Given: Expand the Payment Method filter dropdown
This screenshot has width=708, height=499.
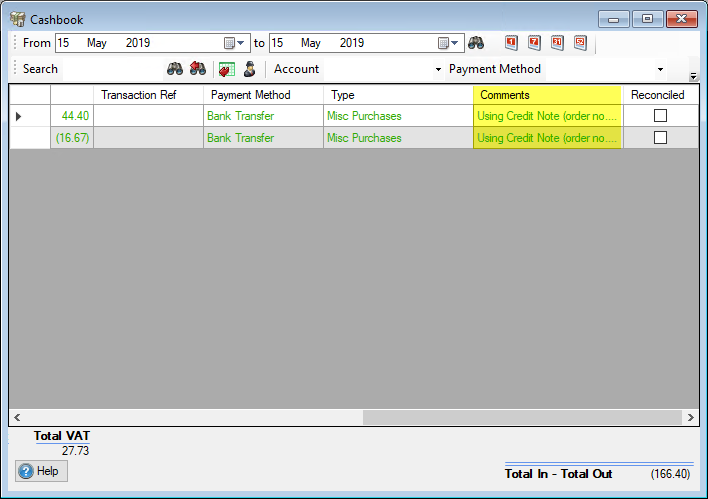Looking at the screenshot, I should (660, 70).
